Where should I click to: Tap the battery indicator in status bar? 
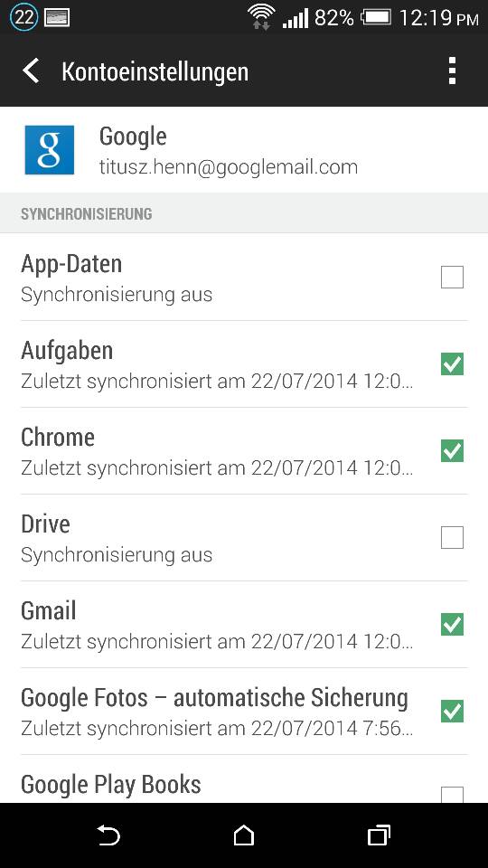click(376, 17)
